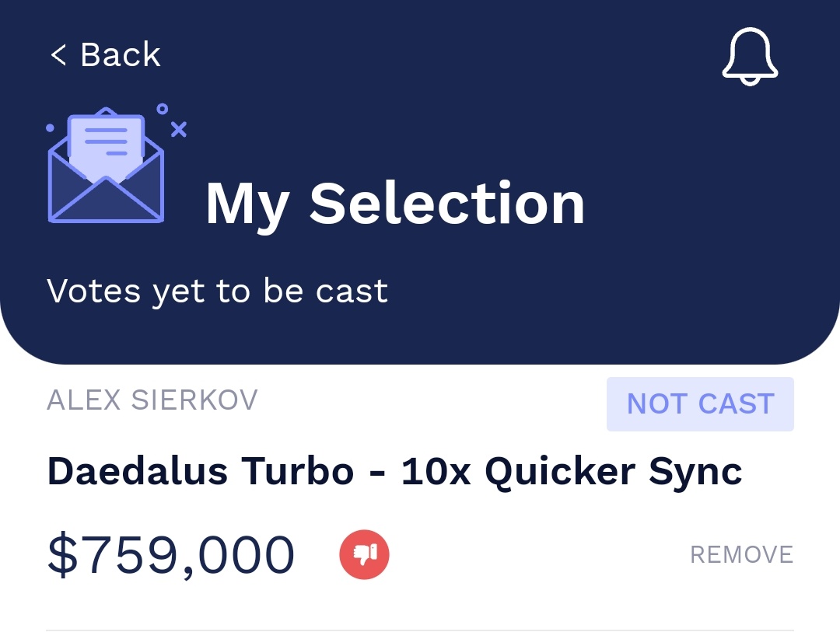This screenshot has width=840, height=632.
Task: Click the NOT CAST status badge
Action: coord(700,403)
